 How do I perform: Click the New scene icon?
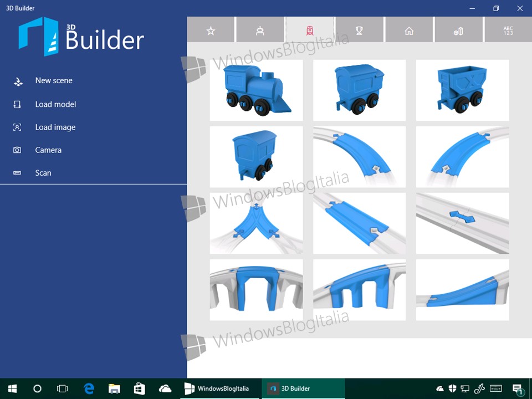[18, 81]
